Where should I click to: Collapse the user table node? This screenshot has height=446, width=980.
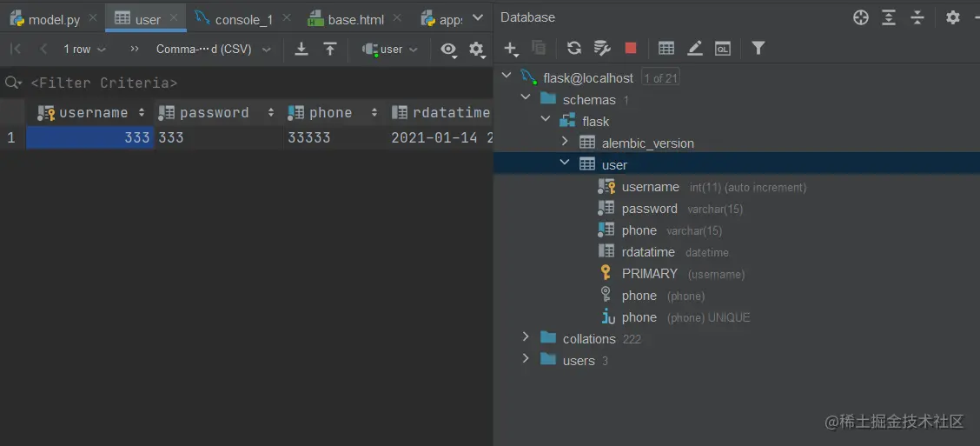pyautogui.click(x=565, y=163)
